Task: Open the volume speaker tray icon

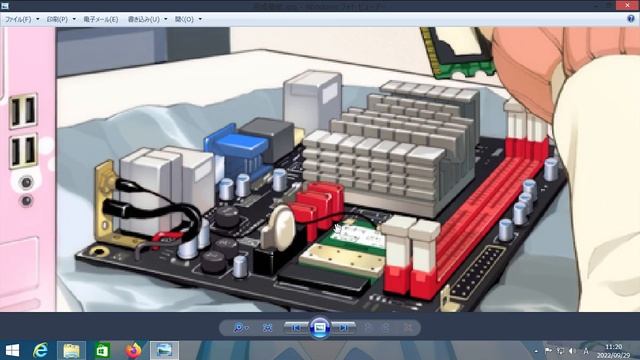Action: [x=572, y=351]
